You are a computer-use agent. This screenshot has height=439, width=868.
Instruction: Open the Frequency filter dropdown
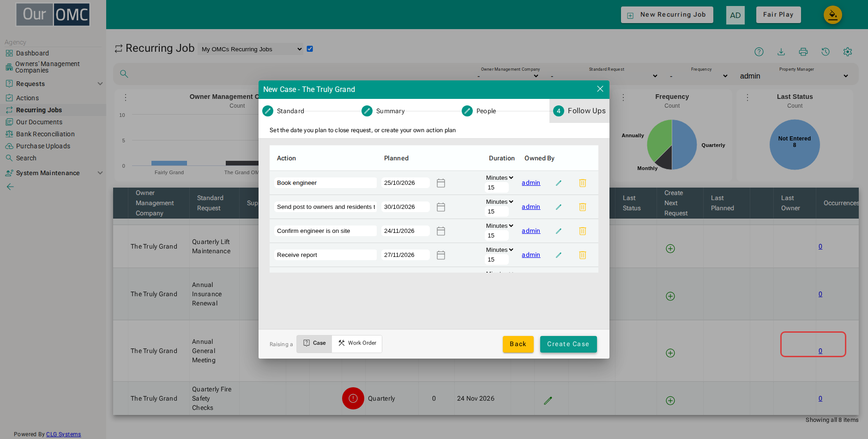[699, 76]
